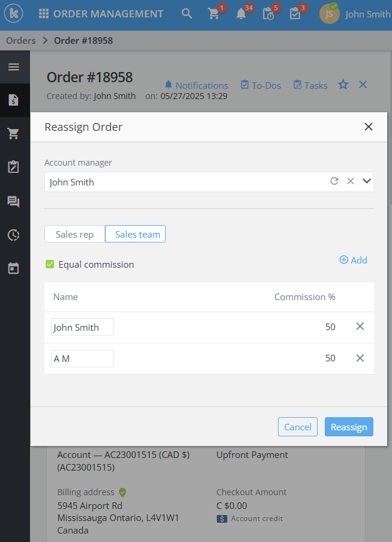The width and height of the screenshot is (392, 542).
Task: Click the A M name input field
Action: (82, 358)
